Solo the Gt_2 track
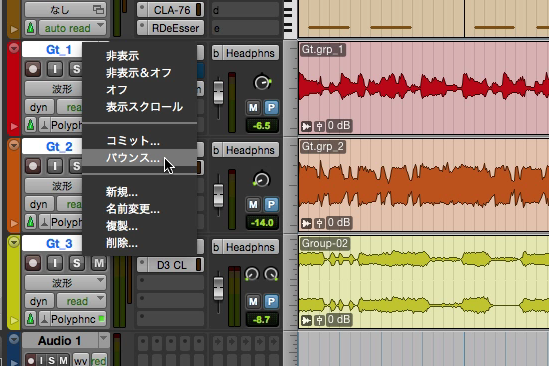The width and height of the screenshot is (549, 366). tap(76, 166)
